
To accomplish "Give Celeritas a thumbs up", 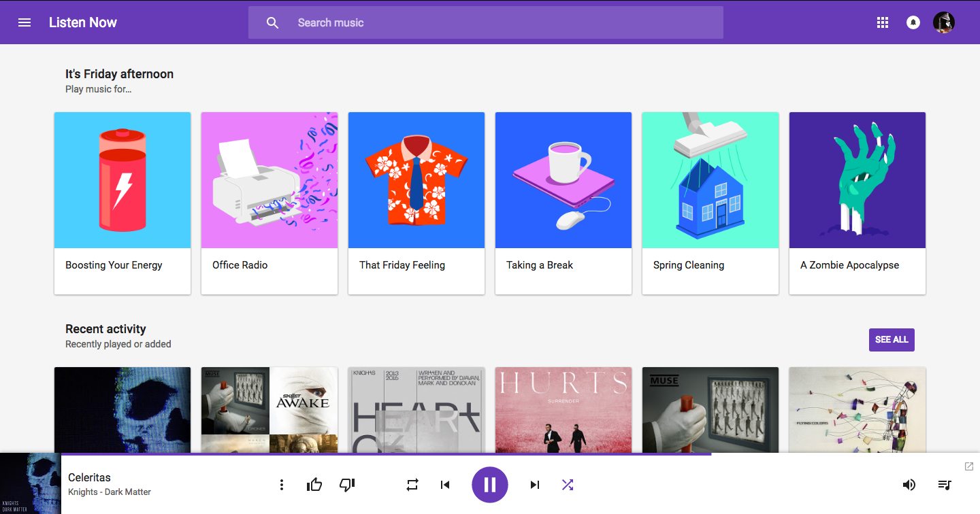I will [314, 485].
